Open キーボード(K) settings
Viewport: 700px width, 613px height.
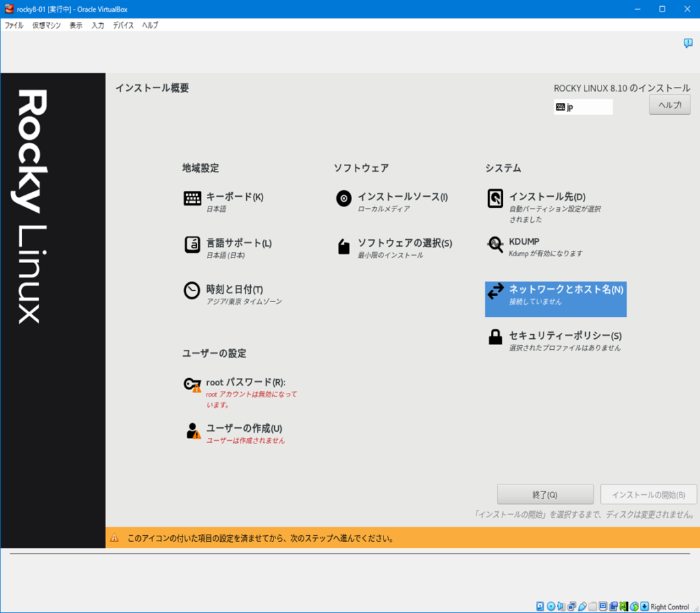click(x=235, y=197)
